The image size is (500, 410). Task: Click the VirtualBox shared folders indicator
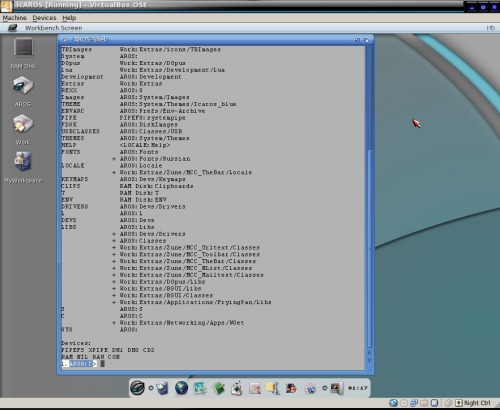click(x=424, y=403)
